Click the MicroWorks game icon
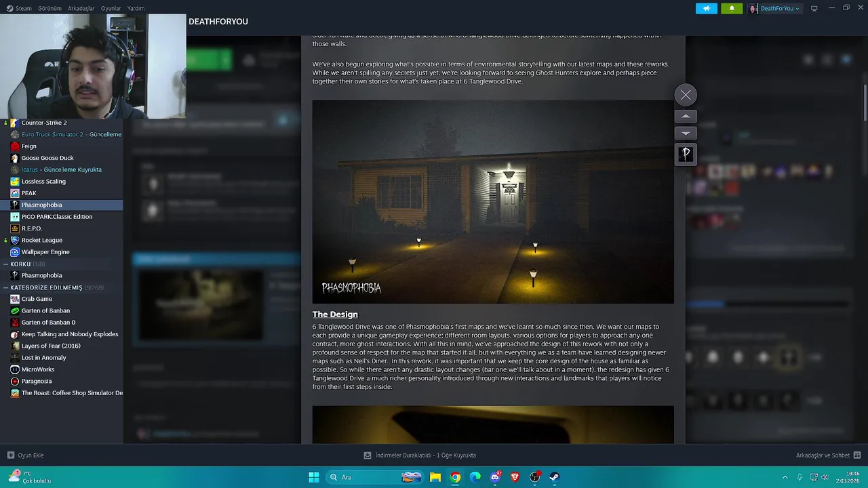The image size is (868, 488). [15, 369]
